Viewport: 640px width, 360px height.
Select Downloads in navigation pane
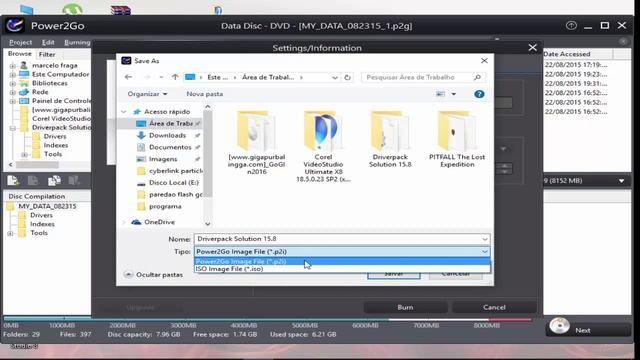166,135
